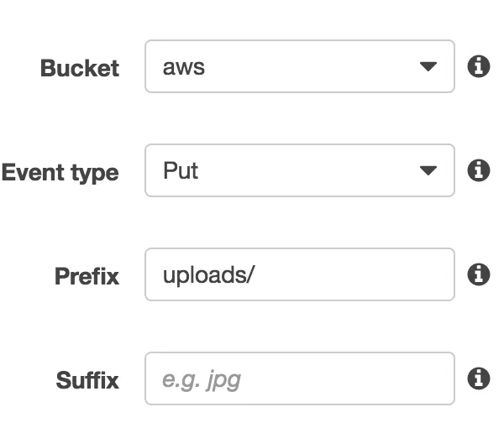This screenshot has height=428, width=504.
Task: Select the Prefix label text
Action: [87, 276]
